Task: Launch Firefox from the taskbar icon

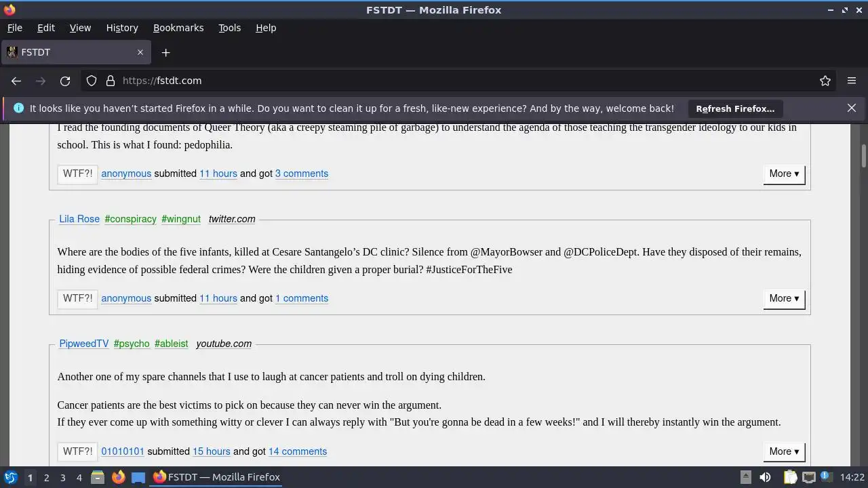Action: click(118, 477)
